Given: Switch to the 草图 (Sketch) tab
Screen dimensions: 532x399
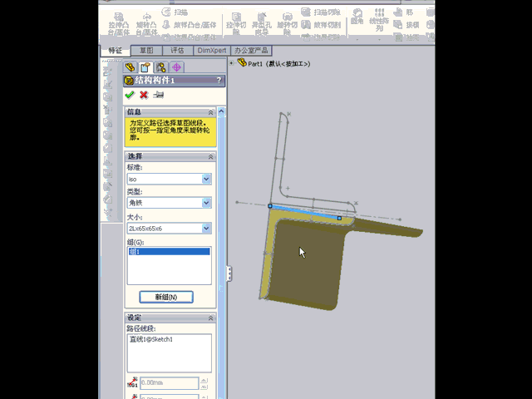Looking at the screenshot, I should click(146, 51).
